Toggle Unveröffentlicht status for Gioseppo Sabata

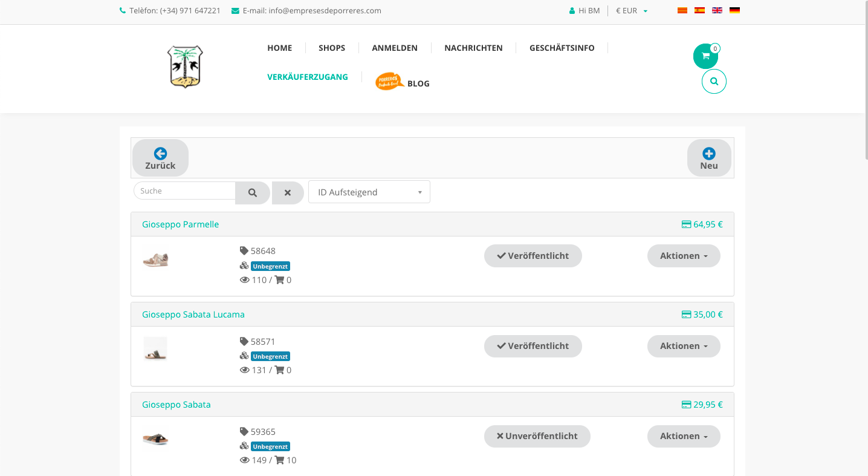point(537,436)
